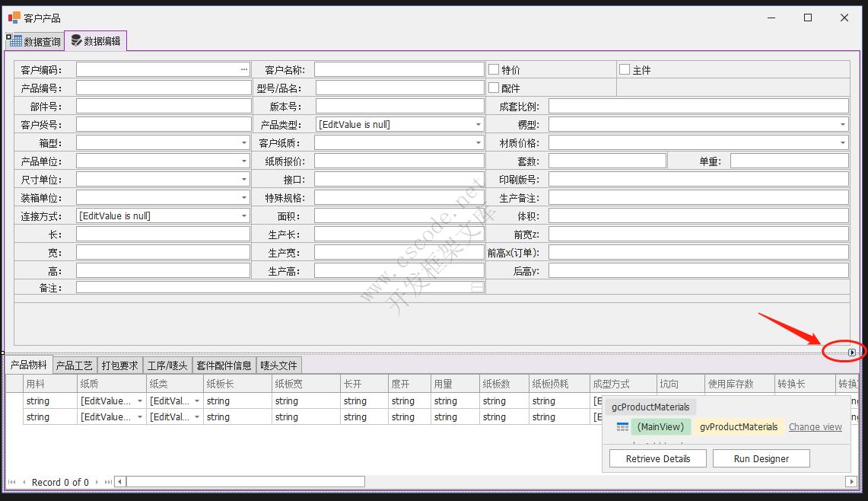Click the ellipsis button in 客户编码 field
This screenshot has width=868, height=501.
(244, 69)
